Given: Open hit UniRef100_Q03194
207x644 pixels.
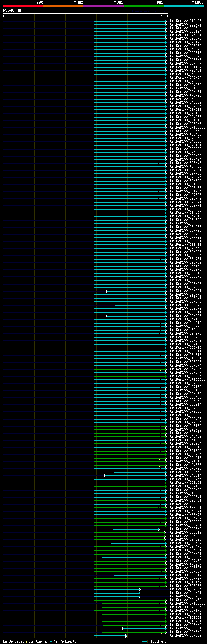Looking at the screenshot, I should point(186,31).
